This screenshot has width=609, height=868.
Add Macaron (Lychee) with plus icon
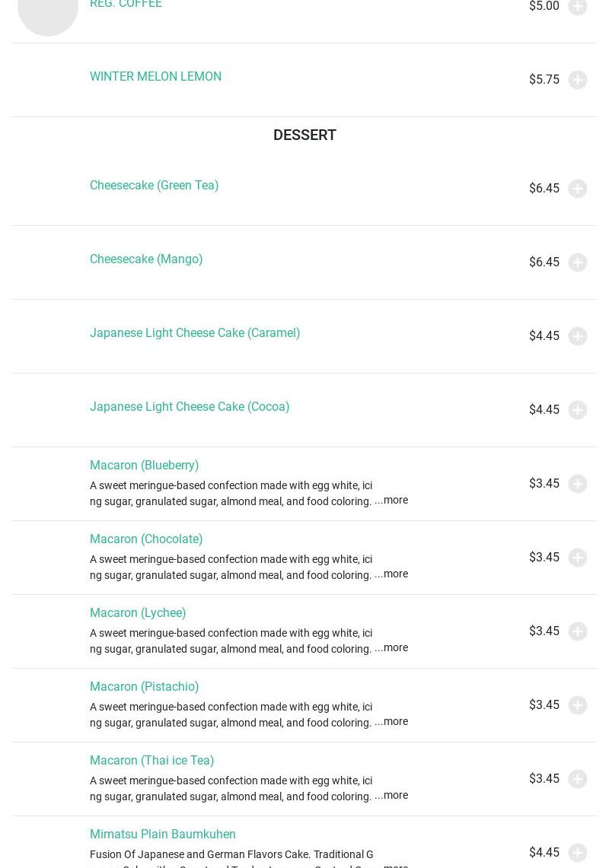click(577, 631)
